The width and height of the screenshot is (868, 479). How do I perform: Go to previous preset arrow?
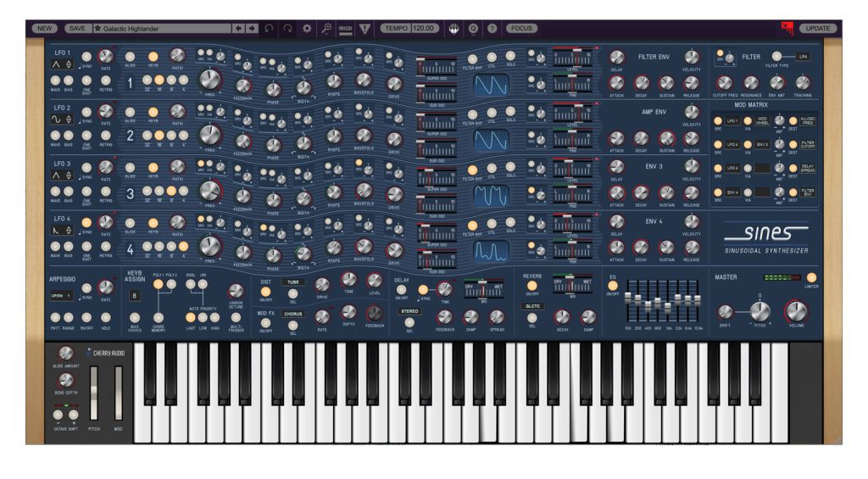(x=238, y=28)
